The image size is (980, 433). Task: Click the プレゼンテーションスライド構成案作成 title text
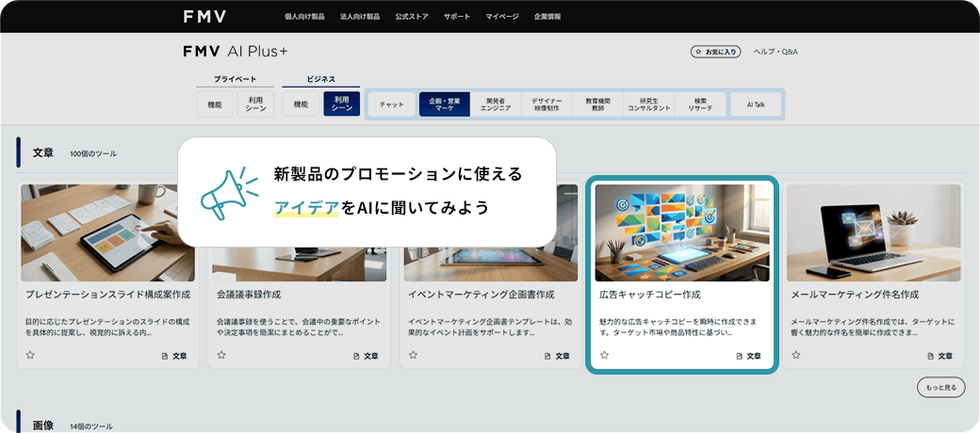tap(108, 295)
